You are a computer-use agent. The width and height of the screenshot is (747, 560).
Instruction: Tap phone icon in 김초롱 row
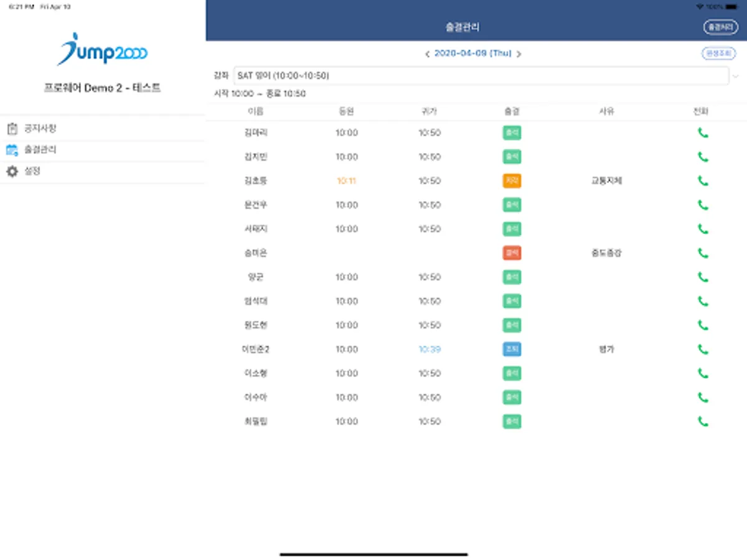(703, 181)
